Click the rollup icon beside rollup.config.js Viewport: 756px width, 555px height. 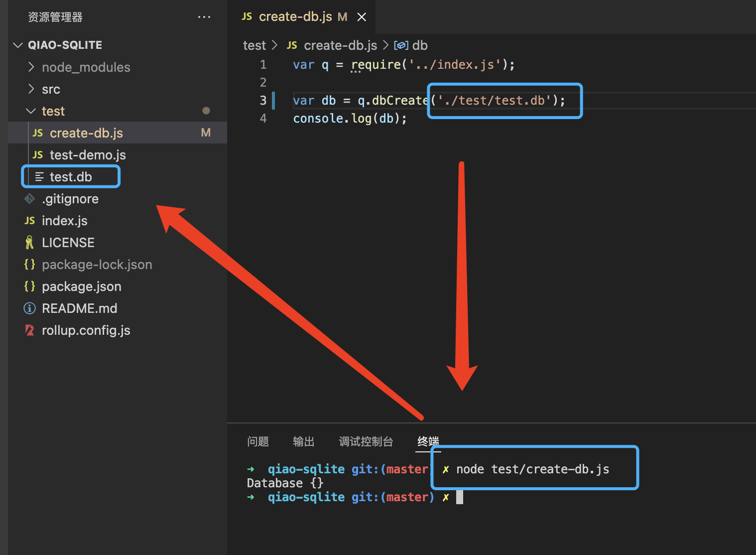(x=30, y=330)
